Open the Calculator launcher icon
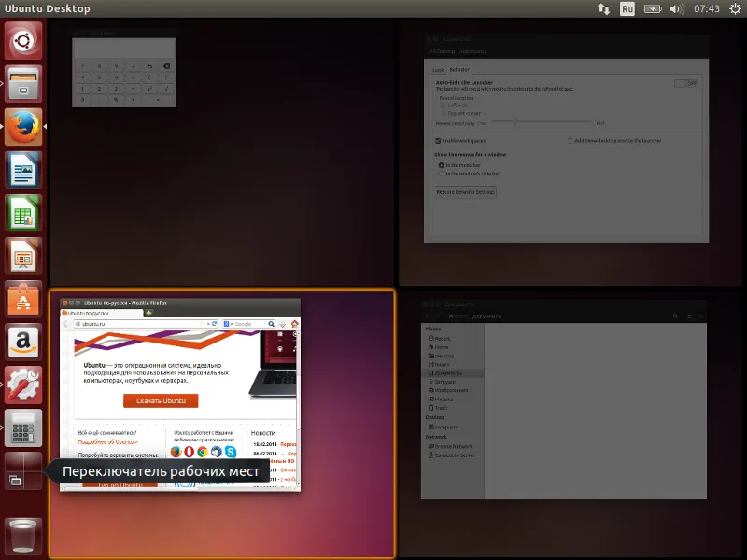 pyautogui.click(x=23, y=427)
